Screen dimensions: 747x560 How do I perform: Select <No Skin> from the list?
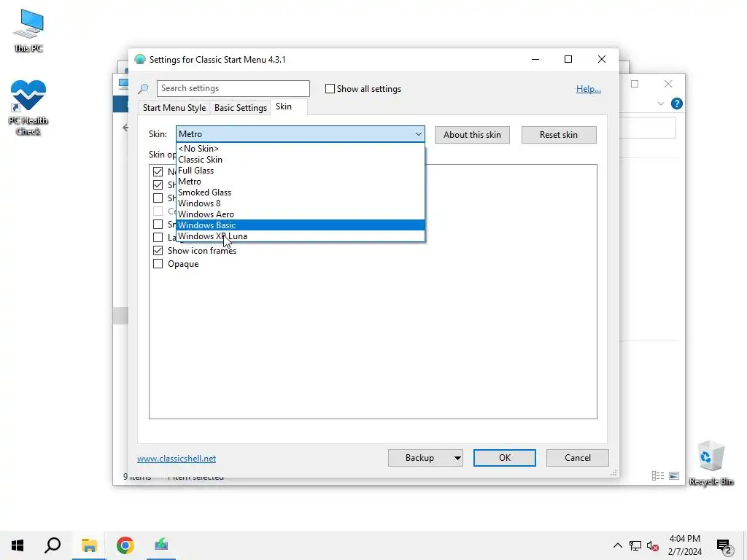click(300, 149)
